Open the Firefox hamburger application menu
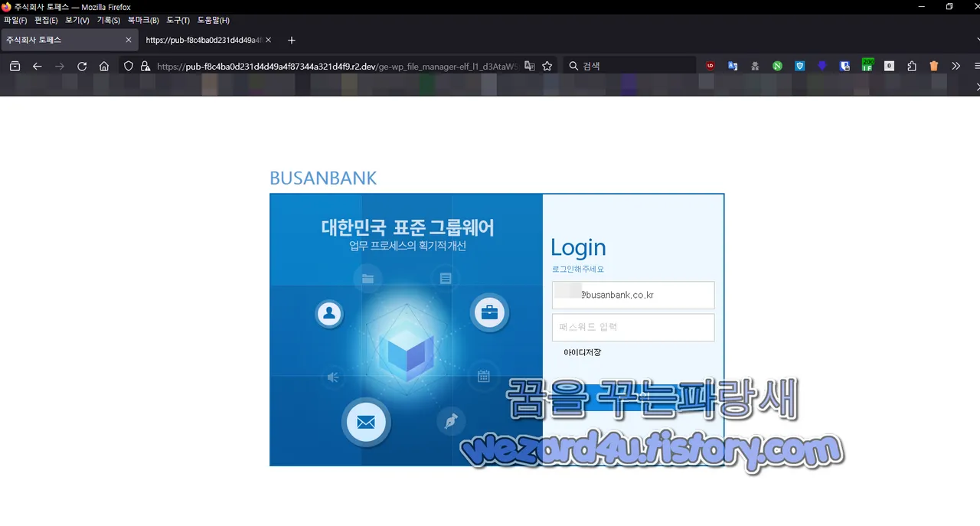 [976, 66]
